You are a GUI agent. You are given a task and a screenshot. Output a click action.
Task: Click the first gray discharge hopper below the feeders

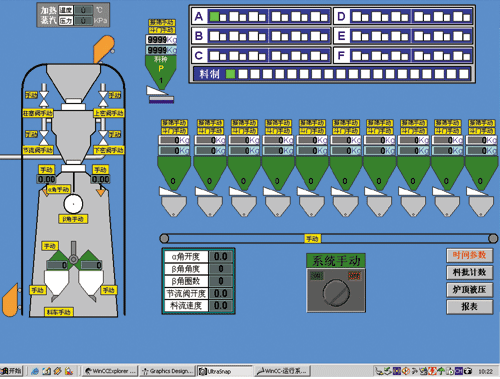pos(174,206)
